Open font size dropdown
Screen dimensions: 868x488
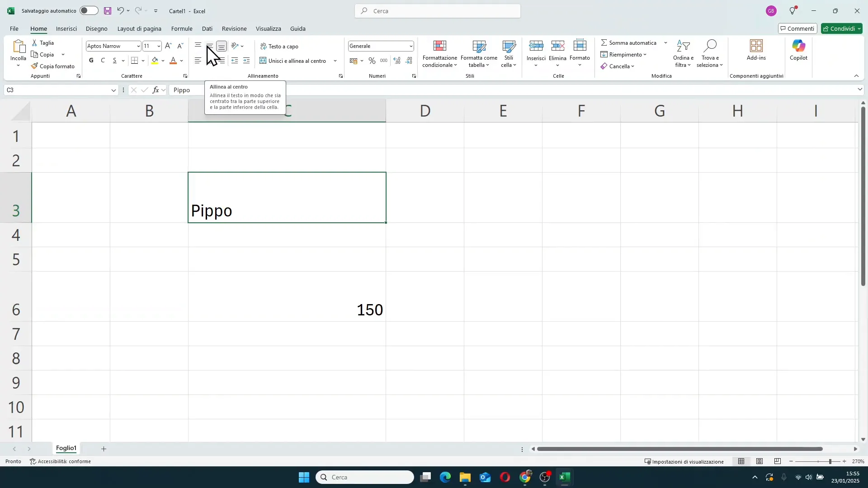(159, 46)
